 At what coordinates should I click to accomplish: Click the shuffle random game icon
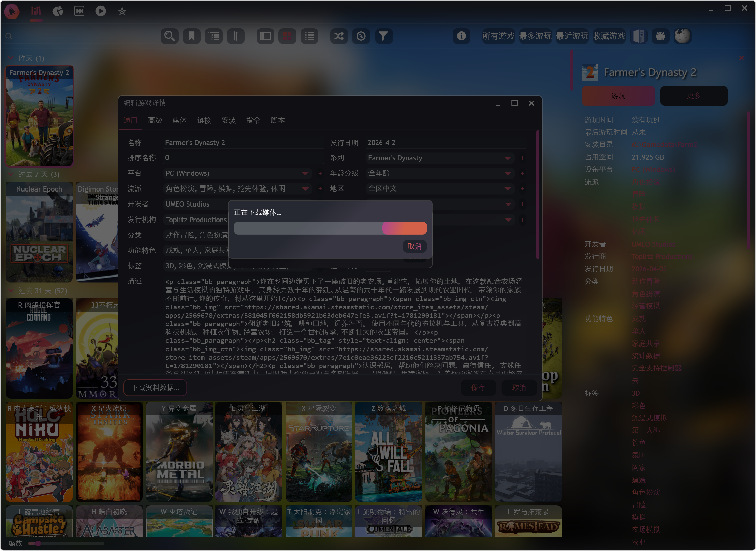(339, 36)
